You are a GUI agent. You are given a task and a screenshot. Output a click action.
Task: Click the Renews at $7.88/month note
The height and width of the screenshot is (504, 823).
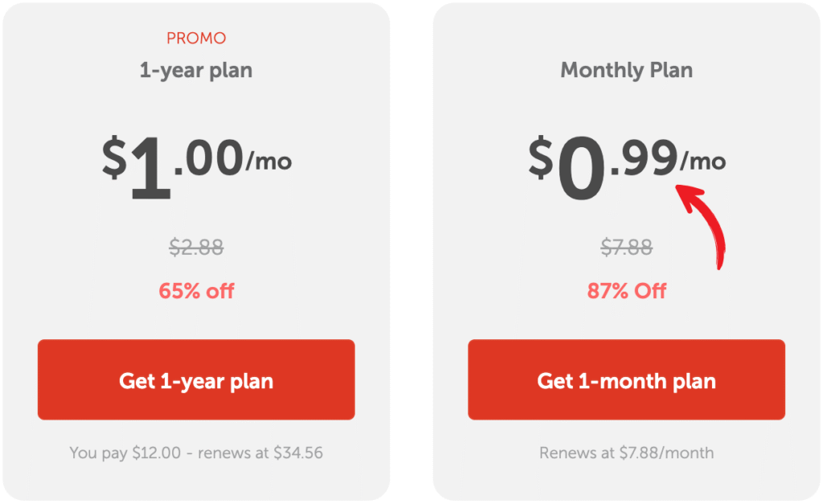click(x=626, y=453)
